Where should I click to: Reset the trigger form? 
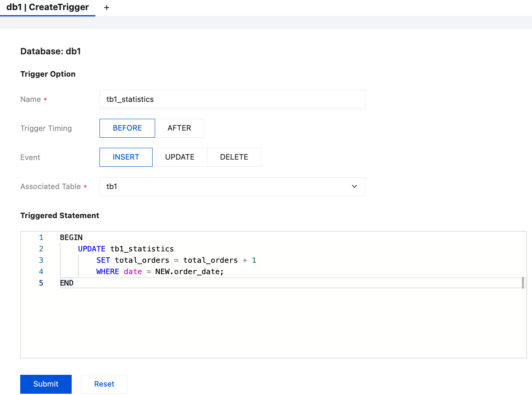104,384
